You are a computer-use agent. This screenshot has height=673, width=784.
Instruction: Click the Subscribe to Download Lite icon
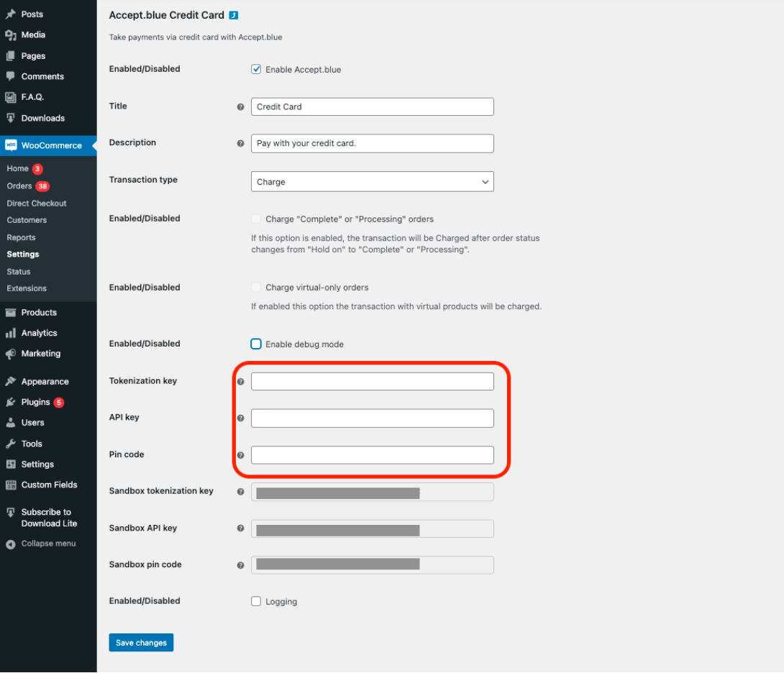click(11, 512)
